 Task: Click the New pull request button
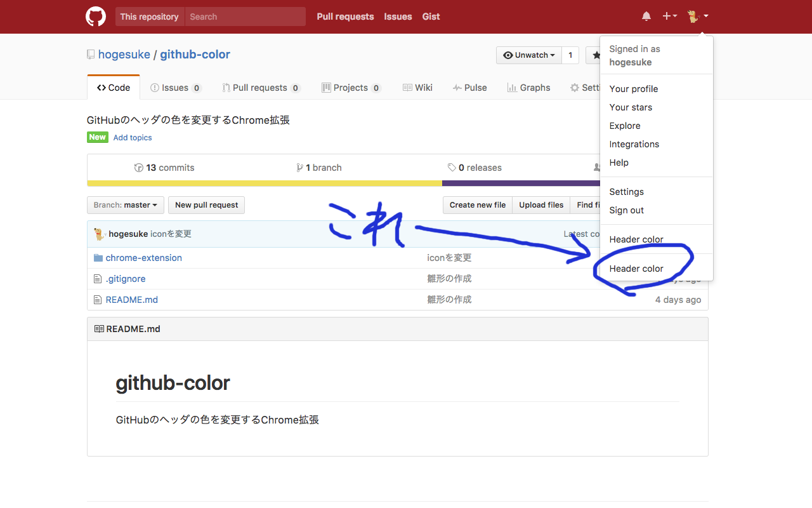coord(206,205)
